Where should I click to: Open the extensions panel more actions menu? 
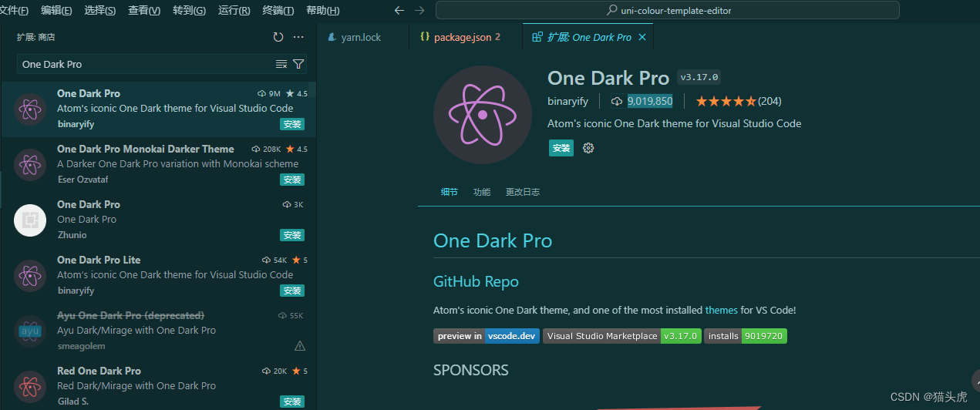coord(298,37)
